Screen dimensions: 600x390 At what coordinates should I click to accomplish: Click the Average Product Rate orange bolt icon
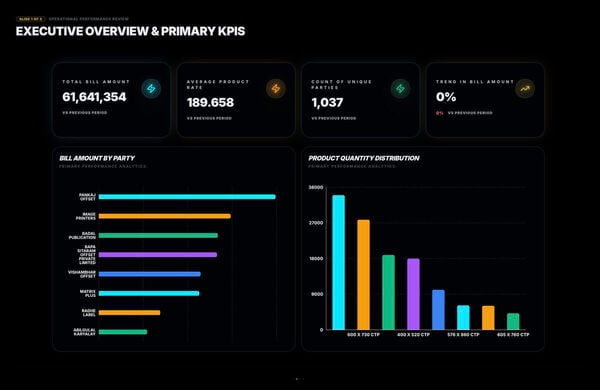(x=276, y=89)
